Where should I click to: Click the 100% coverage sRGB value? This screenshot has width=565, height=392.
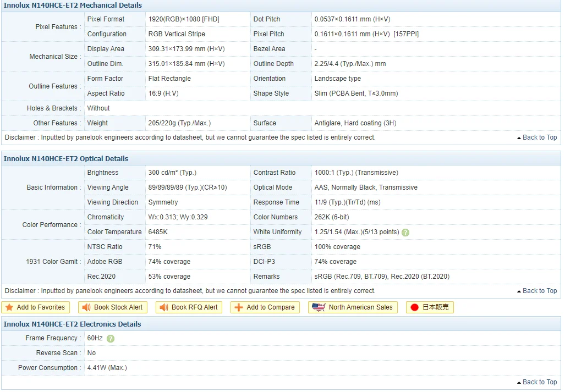(337, 247)
